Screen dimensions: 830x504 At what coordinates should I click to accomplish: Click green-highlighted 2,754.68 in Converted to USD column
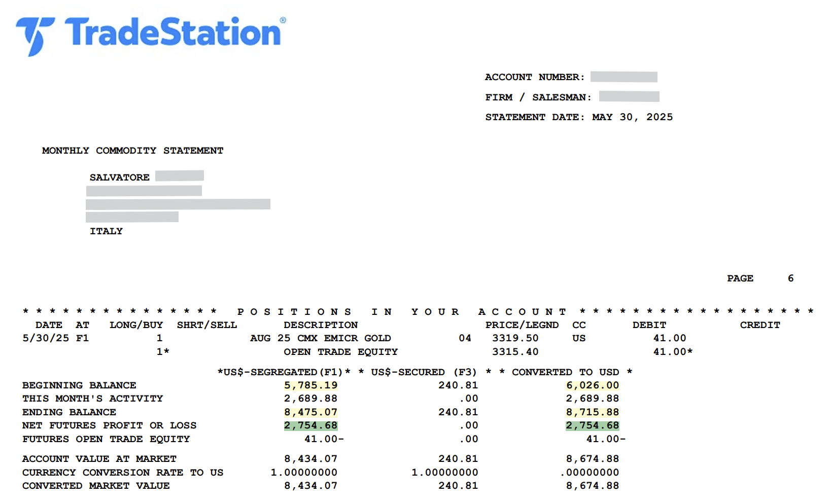coord(592,425)
